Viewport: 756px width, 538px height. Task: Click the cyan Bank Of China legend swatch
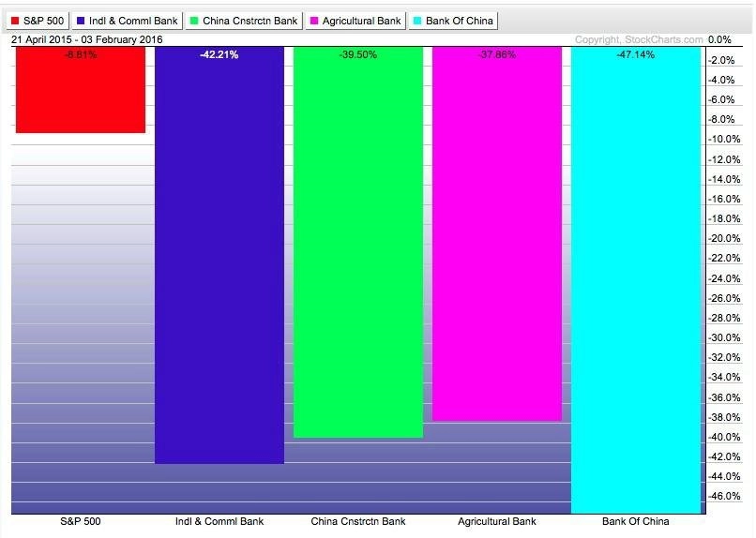click(417, 21)
